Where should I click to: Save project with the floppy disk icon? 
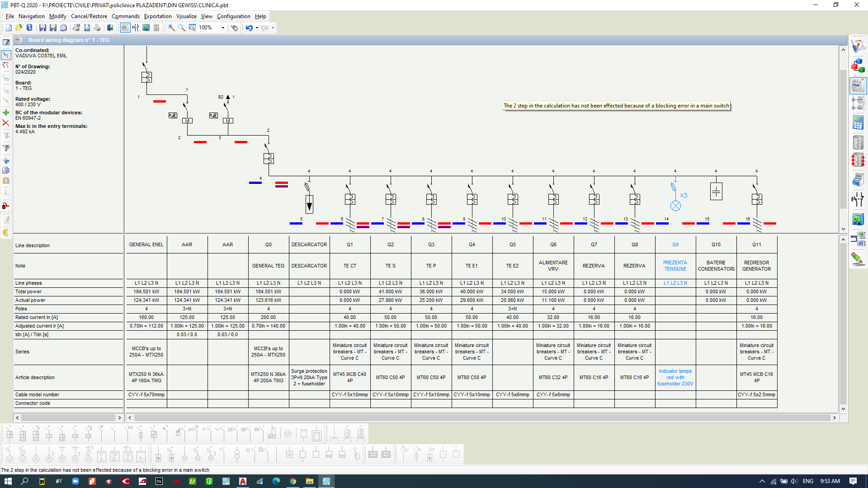42,28
